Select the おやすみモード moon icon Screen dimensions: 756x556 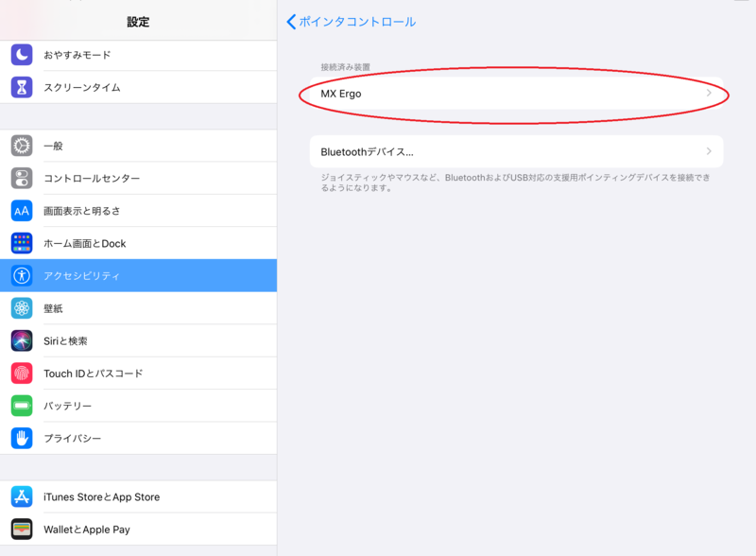point(20,55)
